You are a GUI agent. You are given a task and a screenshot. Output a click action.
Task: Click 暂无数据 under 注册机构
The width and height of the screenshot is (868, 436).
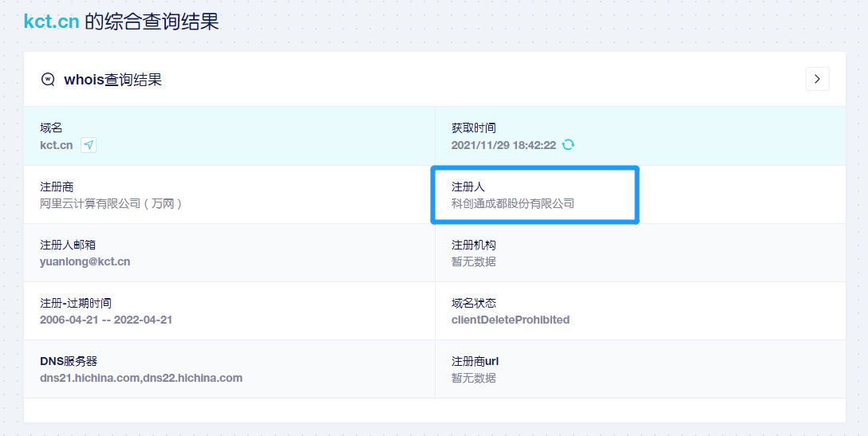473,261
